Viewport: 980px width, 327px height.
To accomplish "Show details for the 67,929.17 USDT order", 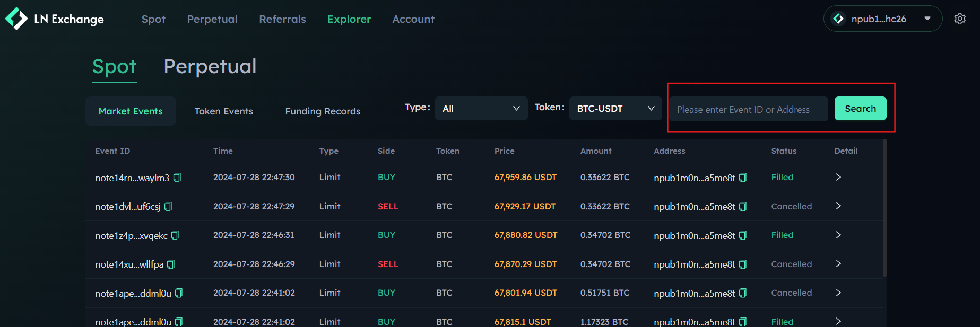I will click(x=838, y=206).
